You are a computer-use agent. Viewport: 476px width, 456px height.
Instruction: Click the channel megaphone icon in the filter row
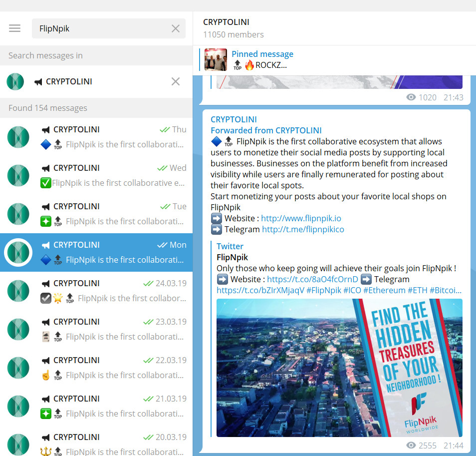click(38, 82)
